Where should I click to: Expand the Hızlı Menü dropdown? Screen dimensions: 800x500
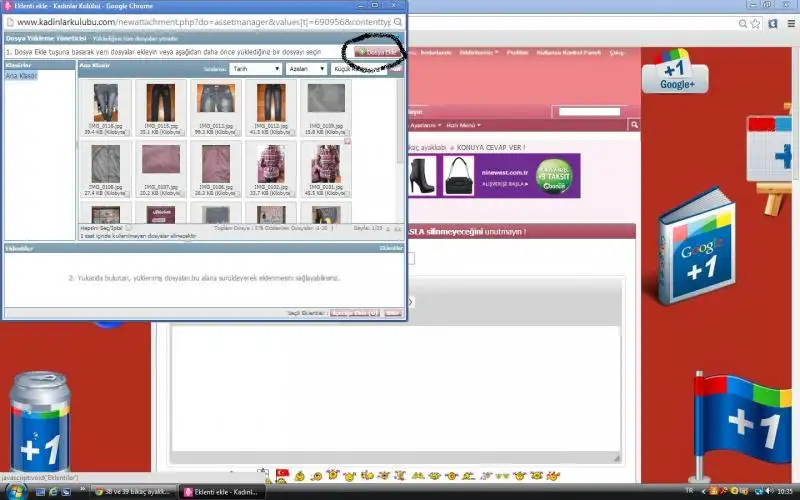[x=464, y=125]
